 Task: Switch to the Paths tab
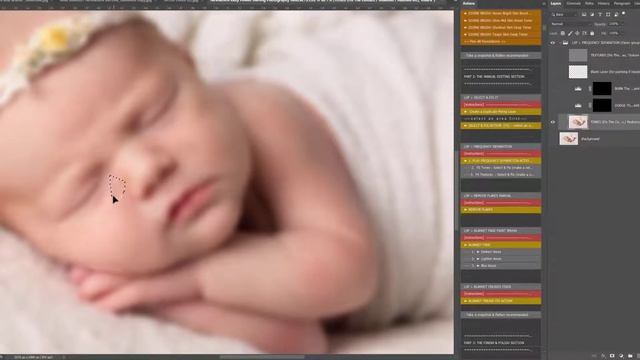click(x=589, y=3)
